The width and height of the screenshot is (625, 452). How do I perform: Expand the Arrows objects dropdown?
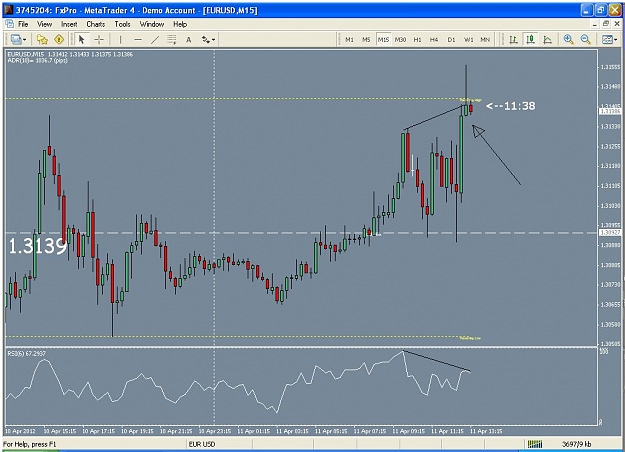214,39
